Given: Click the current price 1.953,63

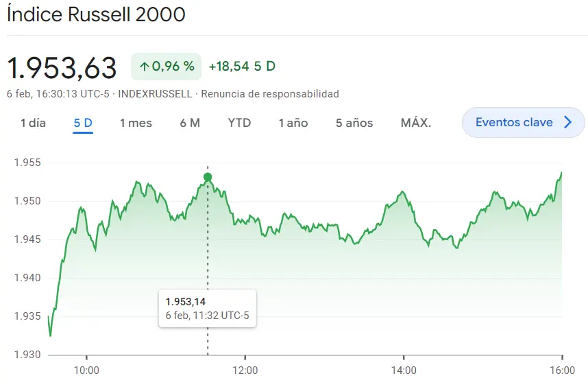Looking at the screenshot, I should (62, 67).
